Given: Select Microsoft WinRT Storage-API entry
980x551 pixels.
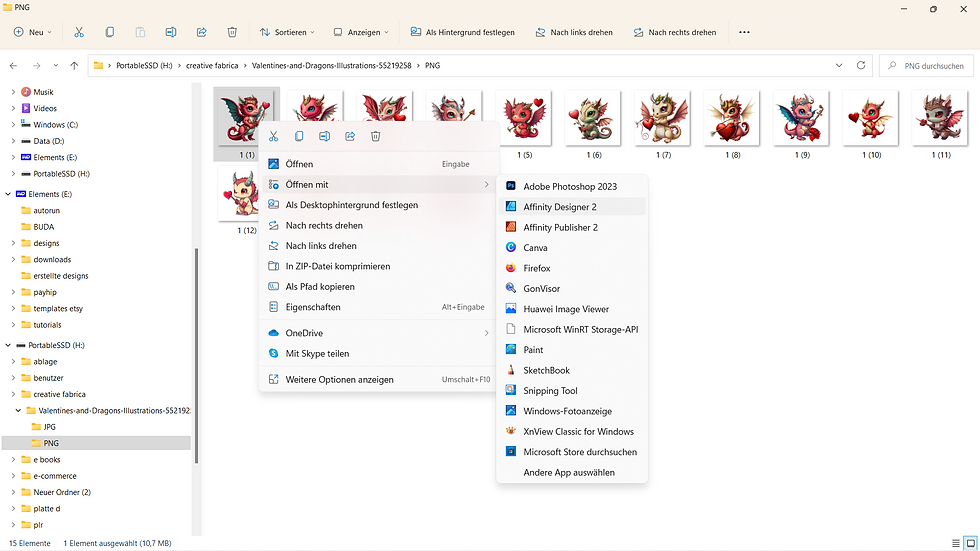Looking at the screenshot, I should click(x=572, y=329).
